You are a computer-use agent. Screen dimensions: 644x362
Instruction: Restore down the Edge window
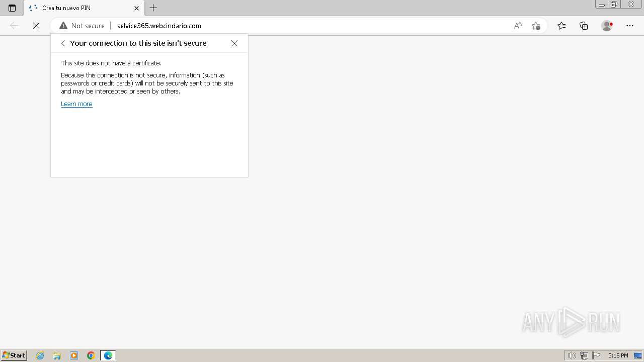[x=614, y=5]
